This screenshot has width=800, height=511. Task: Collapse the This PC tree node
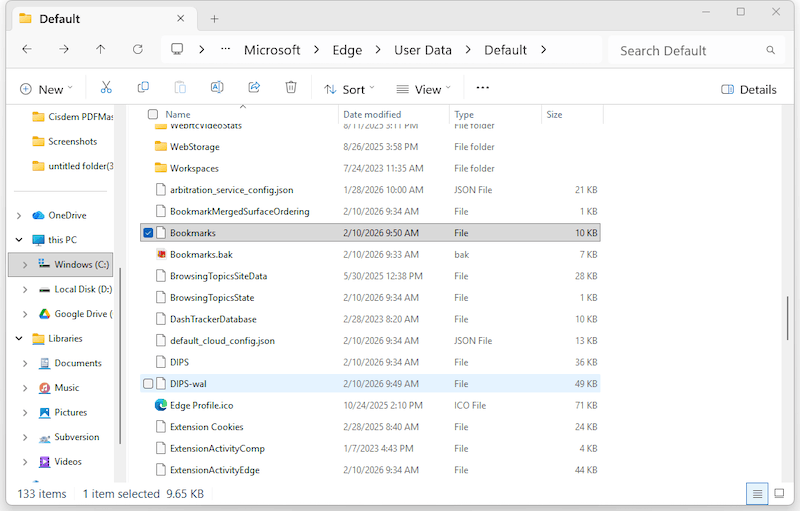(x=20, y=240)
